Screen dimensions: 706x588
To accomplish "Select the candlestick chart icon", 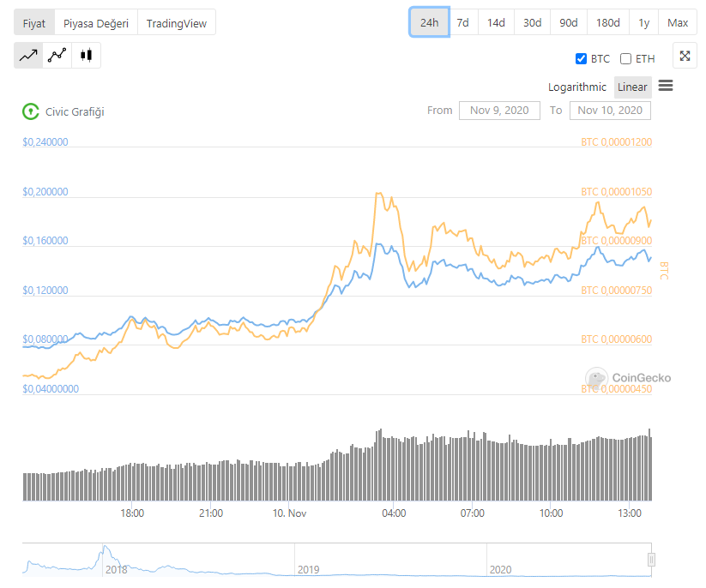I will pyautogui.click(x=86, y=56).
